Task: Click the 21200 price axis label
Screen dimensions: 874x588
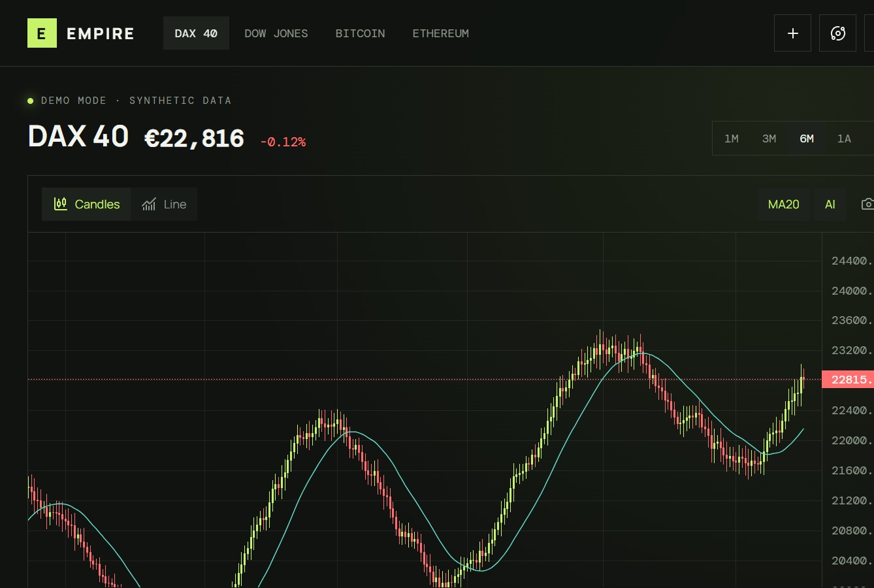Action: click(x=852, y=500)
